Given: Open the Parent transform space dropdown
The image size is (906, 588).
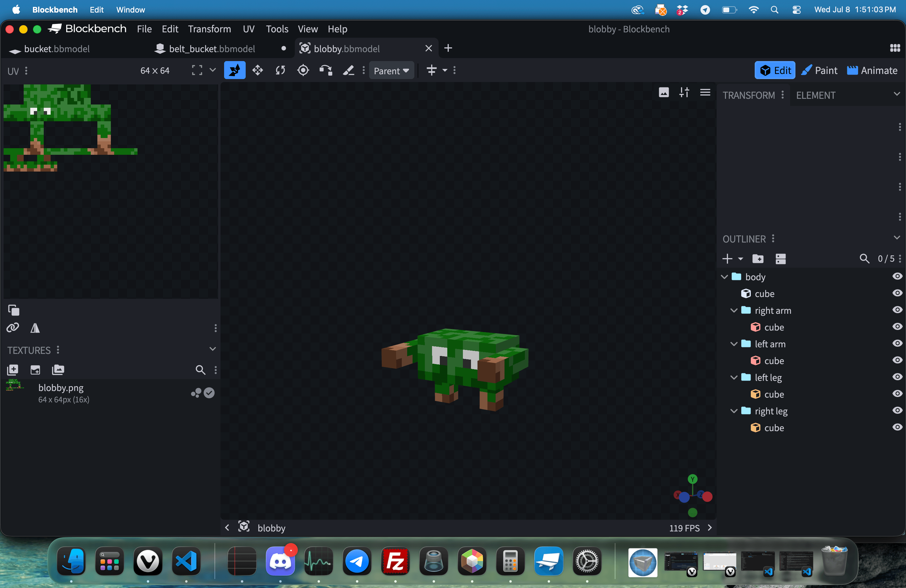Looking at the screenshot, I should (391, 71).
